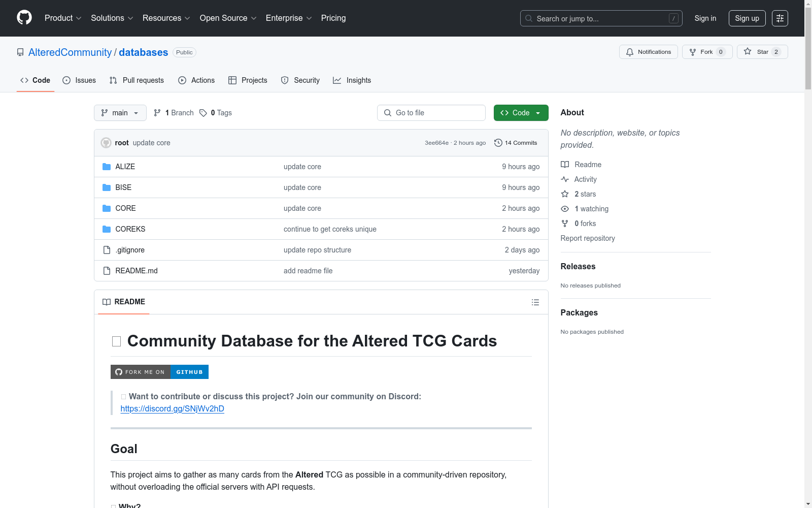Click the commits history clock icon
Image resolution: width=812 pixels, height=508 pixels.
coord(498,143)
